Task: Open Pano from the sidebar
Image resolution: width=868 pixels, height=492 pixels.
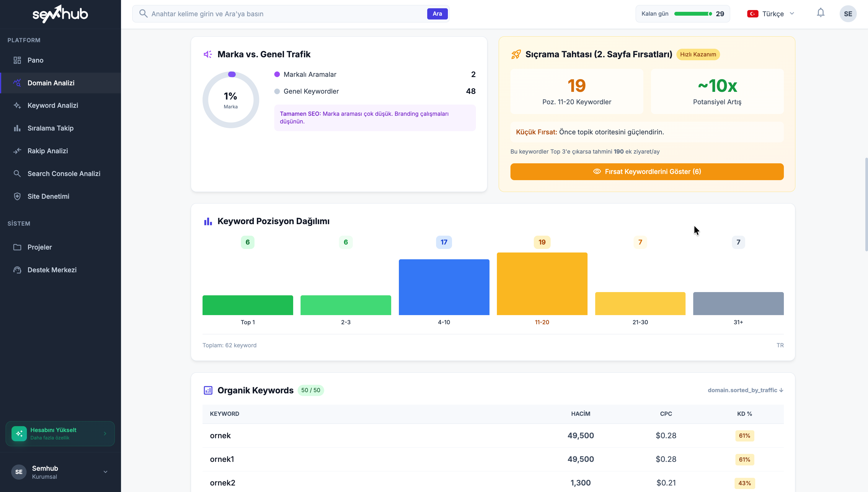Action: (35, 60)
